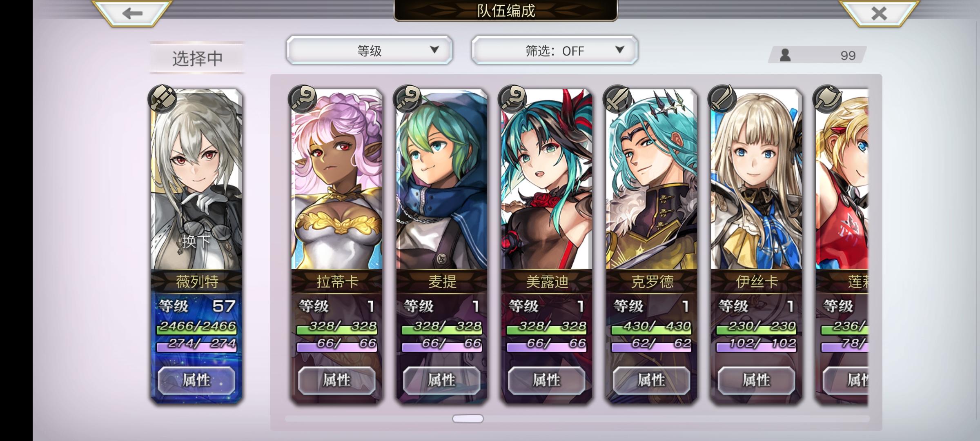
Task: Click the fist weapon icon on 薇列特
Action: [162, 98]
